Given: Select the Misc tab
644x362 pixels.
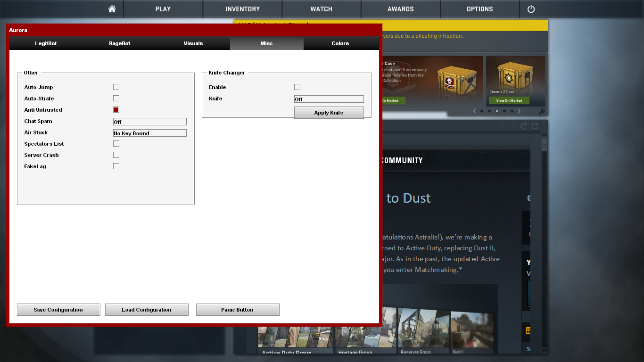Looking at the screenshot, I should tap(267, 43).
